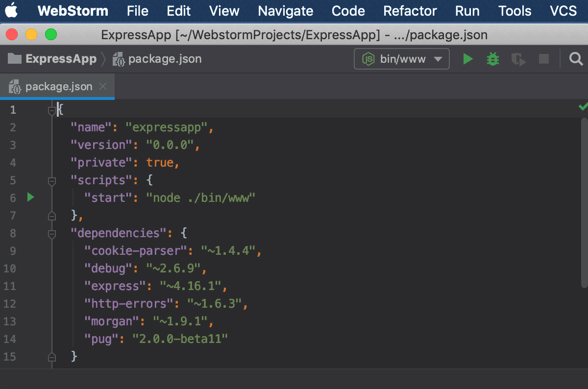The width and height of the screenshot is (588, 389).
Task: Open the Edit menu
Action: (179, 11)
